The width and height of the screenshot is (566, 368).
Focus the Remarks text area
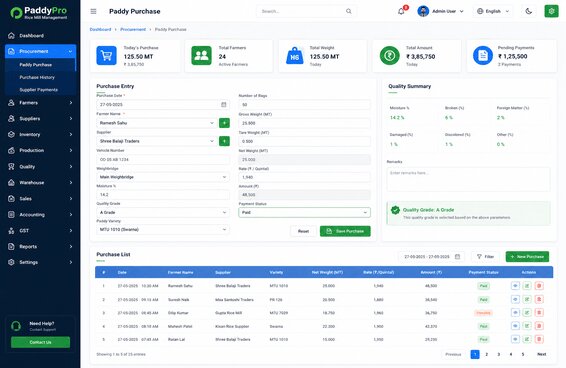[x=469, y=179]
